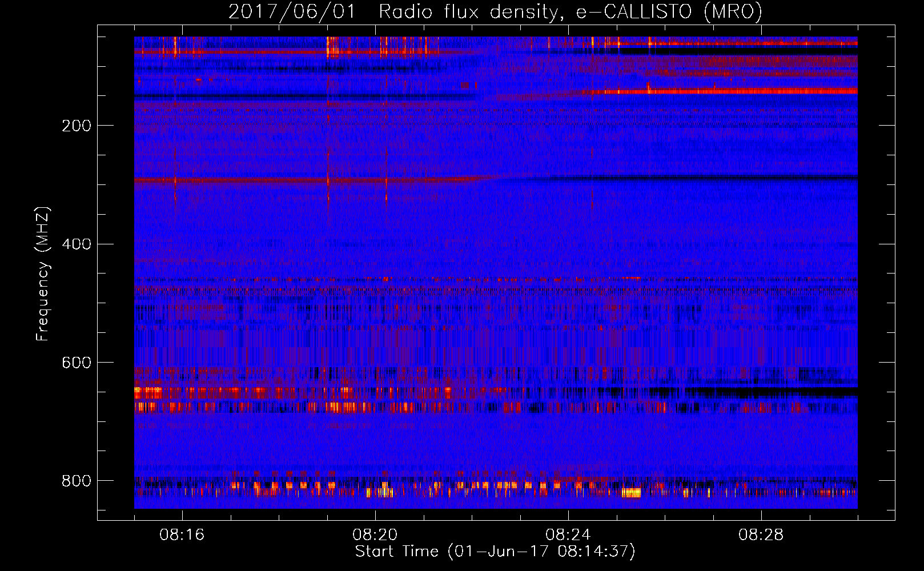This screenshot has width=924, height=571.
Task: Click the date '2017/06/01' in the title
Action: tap(291, 12)
